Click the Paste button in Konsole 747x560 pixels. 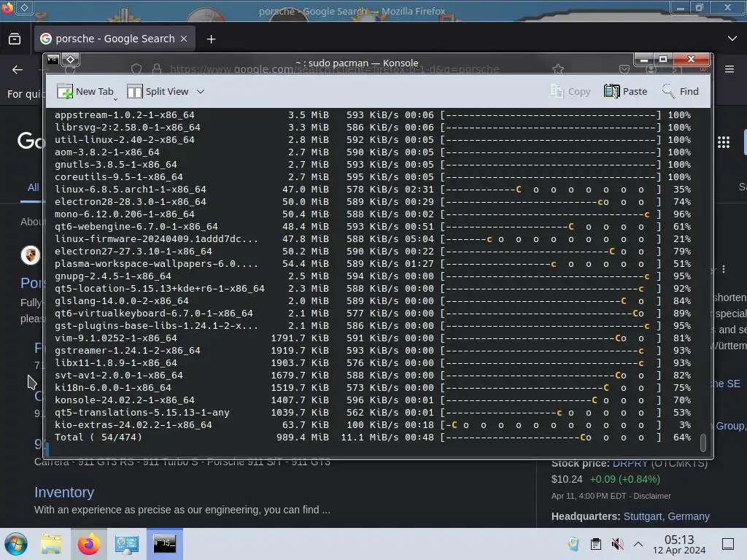pyautogui.click(x=625, y=91)
